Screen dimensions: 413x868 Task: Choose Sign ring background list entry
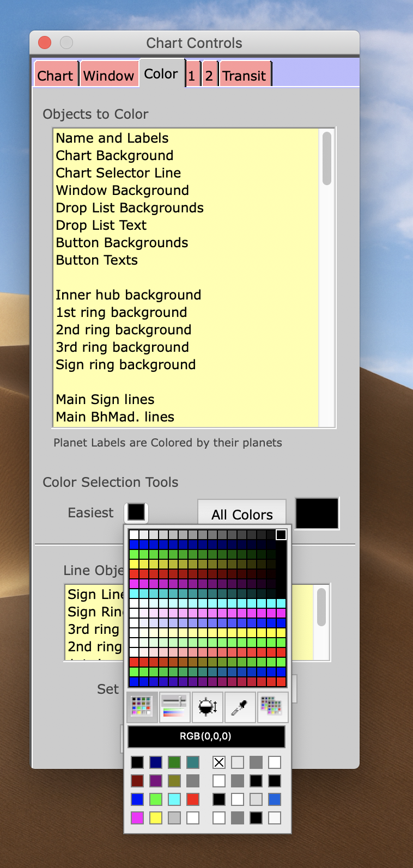coord(125,365)
